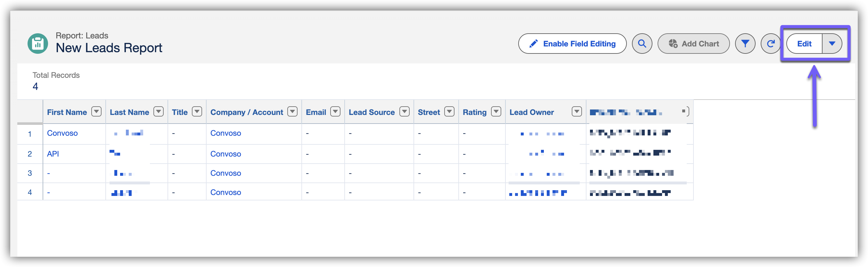This screenshot has width=868, height=267.
Task: Open the API first name link
Action: [53, 154]
